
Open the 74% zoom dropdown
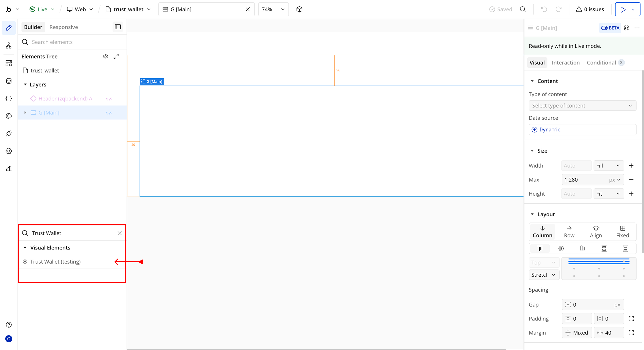(273, 9)
